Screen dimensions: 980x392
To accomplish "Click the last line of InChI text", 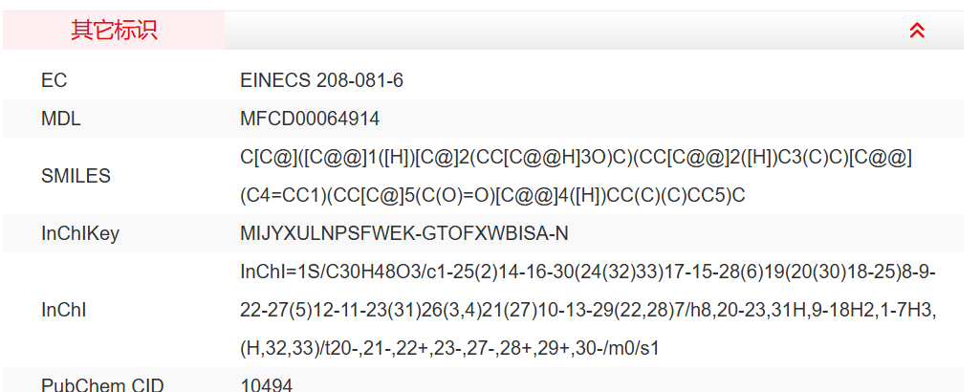I will click(x=449, y=349).
